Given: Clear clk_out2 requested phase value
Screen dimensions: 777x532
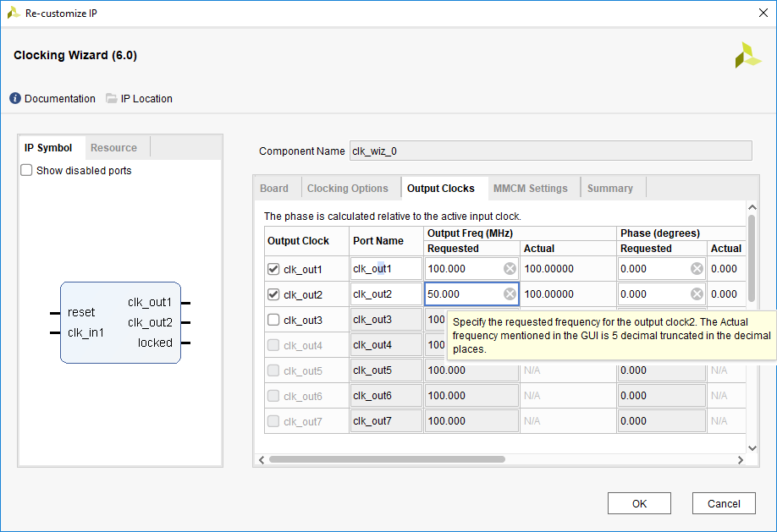Looking at the screenshot, I should coord(697,293).
